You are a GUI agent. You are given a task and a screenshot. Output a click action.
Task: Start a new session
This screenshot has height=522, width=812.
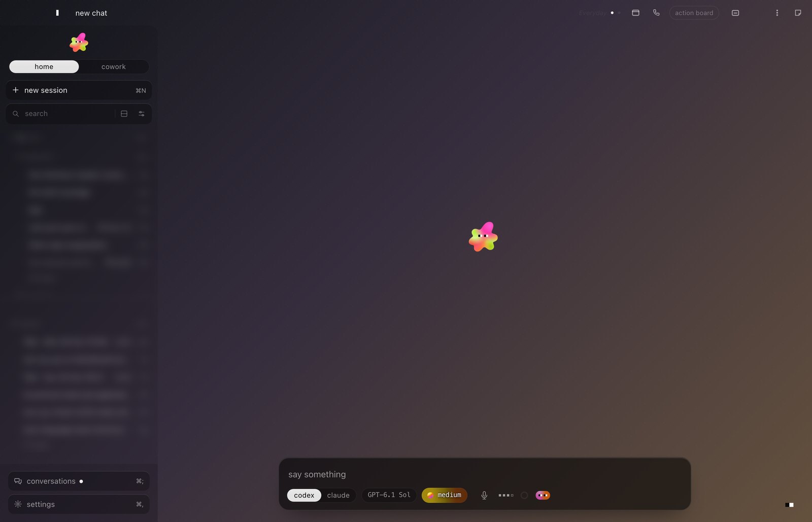(79, 90)
